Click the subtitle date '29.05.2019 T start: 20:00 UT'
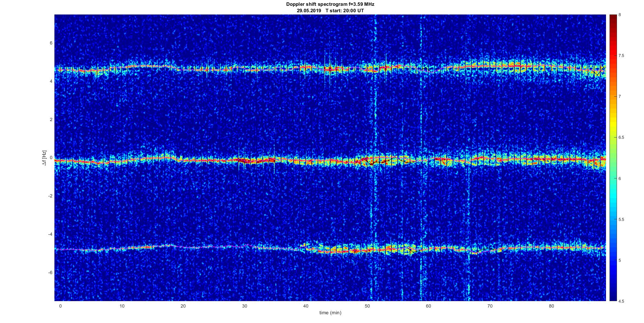 (330, 10)
